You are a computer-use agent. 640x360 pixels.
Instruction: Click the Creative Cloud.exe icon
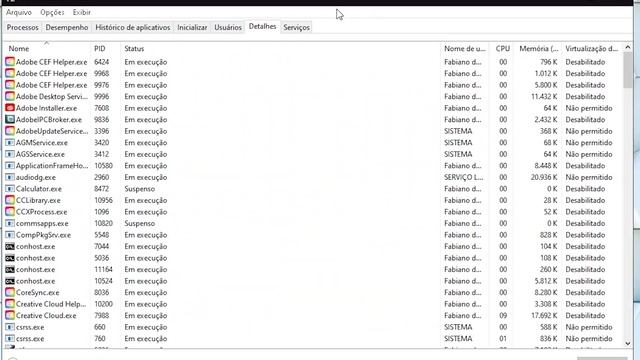click(10, 316)
